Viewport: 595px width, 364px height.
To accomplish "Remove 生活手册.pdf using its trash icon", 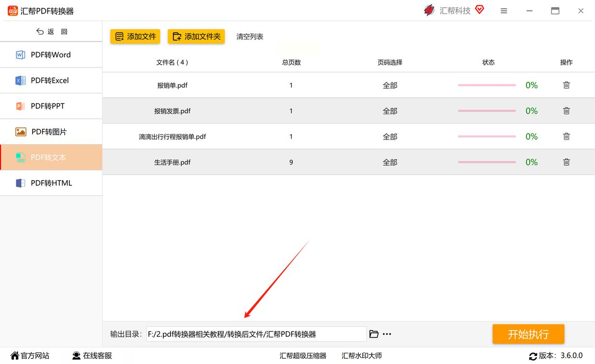I will point(566,162).
